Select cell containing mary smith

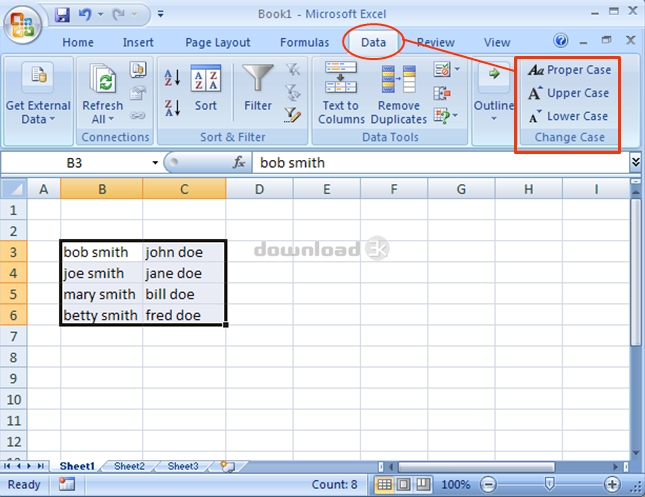tap(101, 294)
